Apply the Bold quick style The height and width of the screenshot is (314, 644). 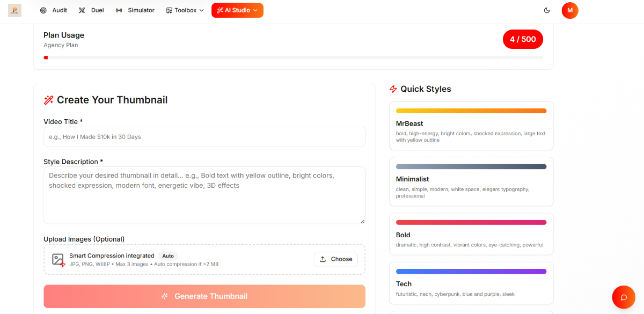click(471, 234)
